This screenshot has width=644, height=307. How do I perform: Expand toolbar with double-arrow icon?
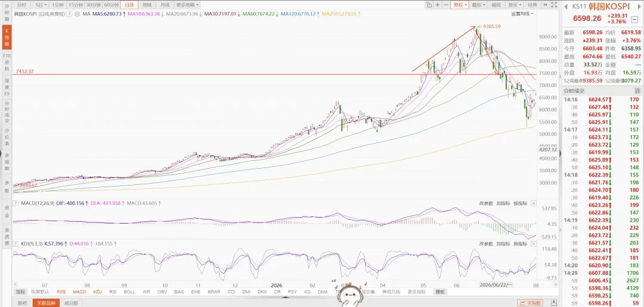(x=546, y=5)
